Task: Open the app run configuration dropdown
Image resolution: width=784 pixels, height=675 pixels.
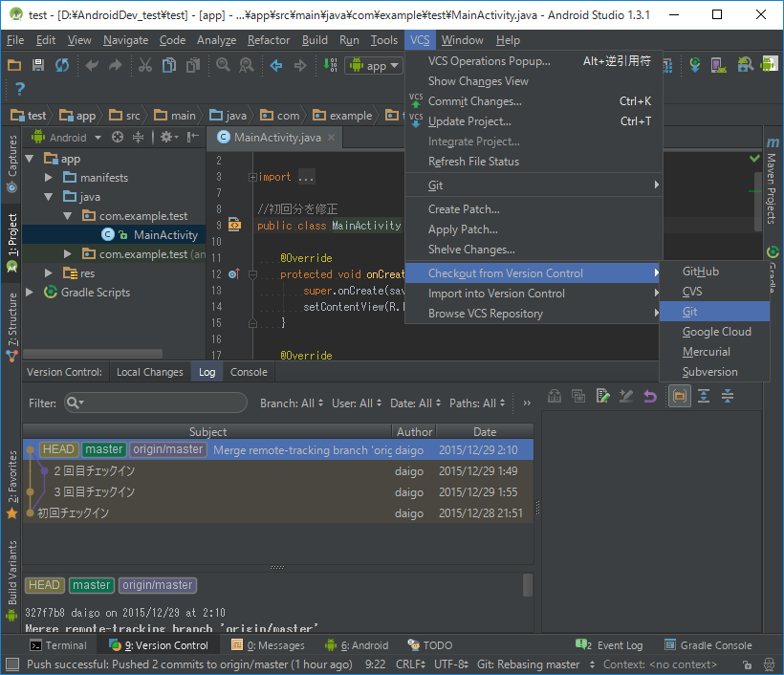Action: click(x=374, y=66)
